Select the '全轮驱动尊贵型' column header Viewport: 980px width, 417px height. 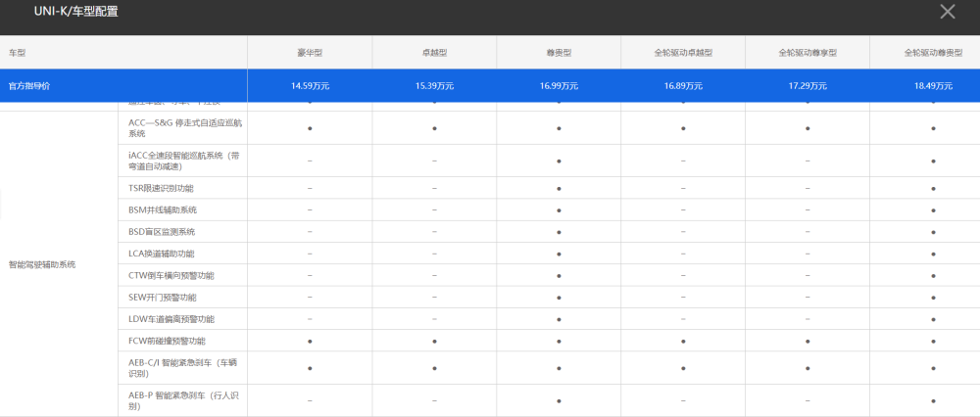tap(933, 53)
